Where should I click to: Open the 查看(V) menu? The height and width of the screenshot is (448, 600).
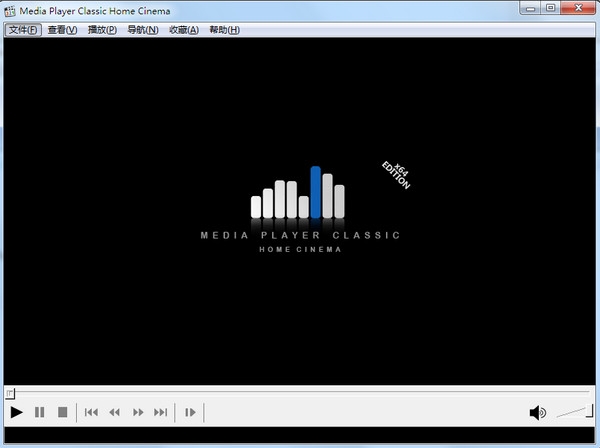62,30
